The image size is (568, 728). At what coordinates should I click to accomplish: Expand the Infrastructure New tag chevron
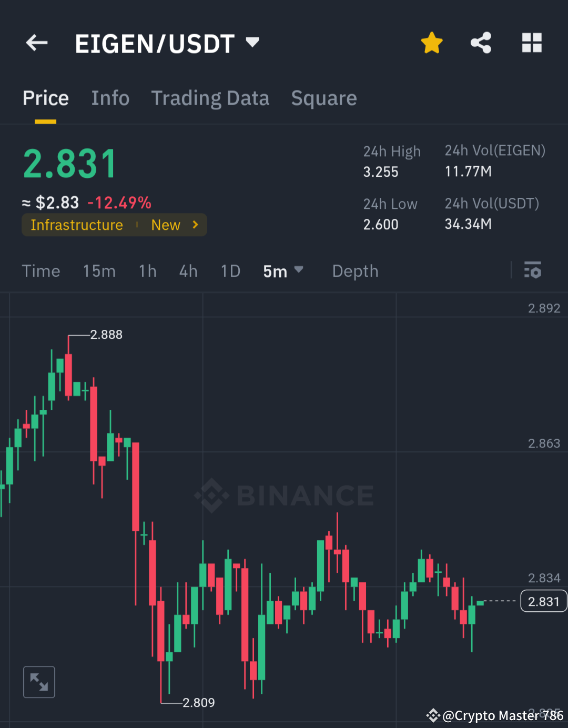click(x=195, y=225)
